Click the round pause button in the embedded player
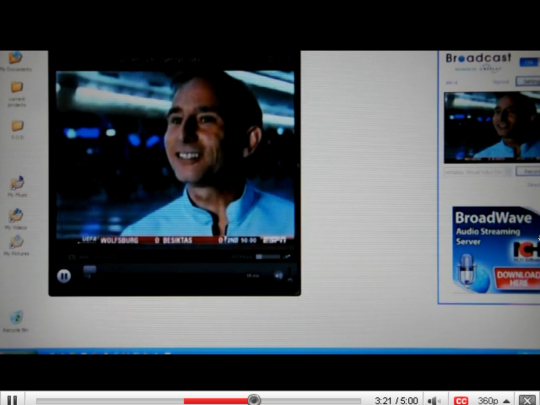Screen dimensions: 540x405 click(x=64, y=276)
